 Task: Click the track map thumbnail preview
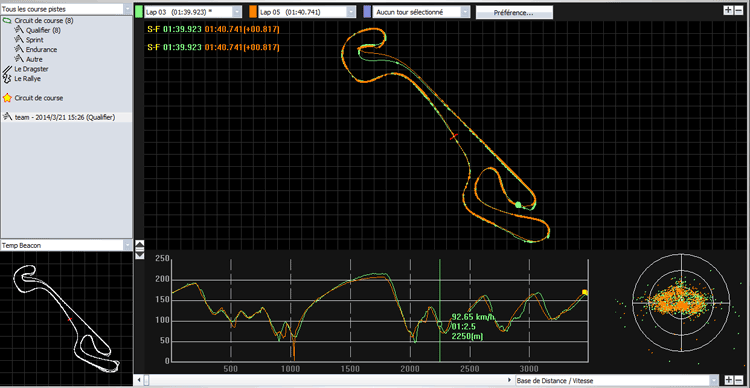66,319
